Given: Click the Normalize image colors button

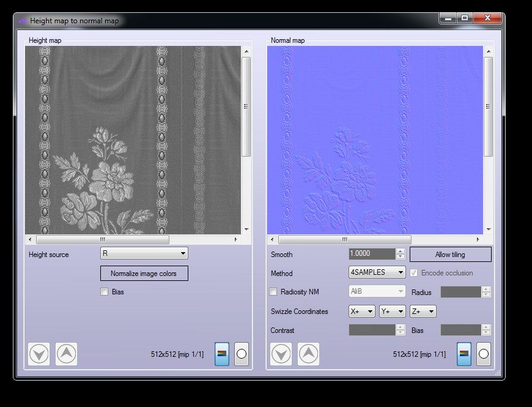Looking at the screenshot, I should point(144,273).
